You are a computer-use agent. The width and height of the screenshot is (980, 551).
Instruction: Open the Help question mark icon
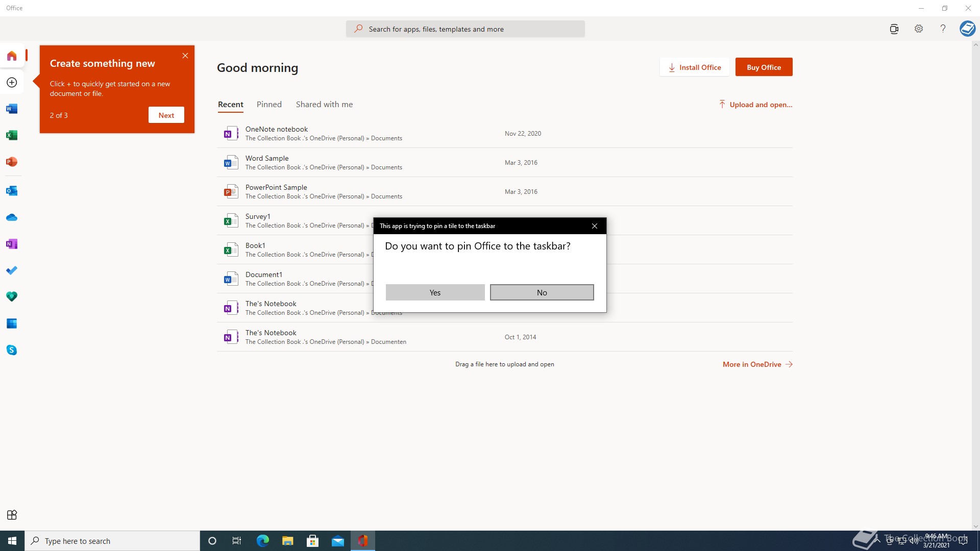943,29
